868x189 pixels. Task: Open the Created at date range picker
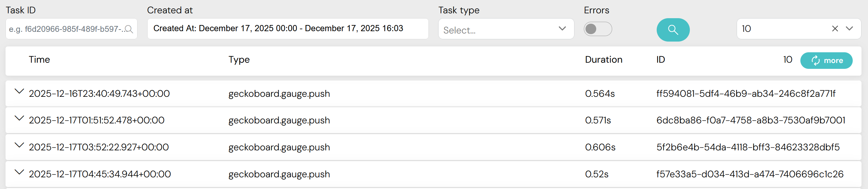[287, 29]
